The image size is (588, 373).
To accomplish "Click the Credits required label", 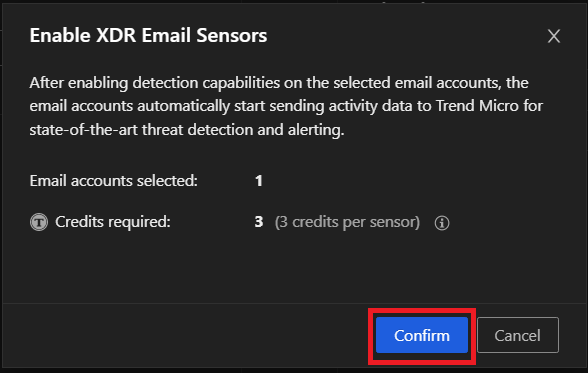I will click(x=113, y=222).
